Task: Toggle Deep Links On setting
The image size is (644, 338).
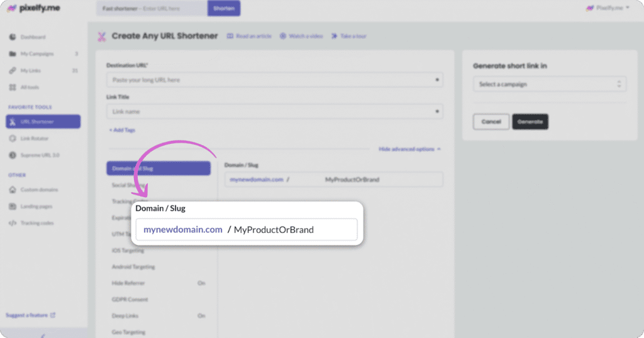Action: click(201, 316)
